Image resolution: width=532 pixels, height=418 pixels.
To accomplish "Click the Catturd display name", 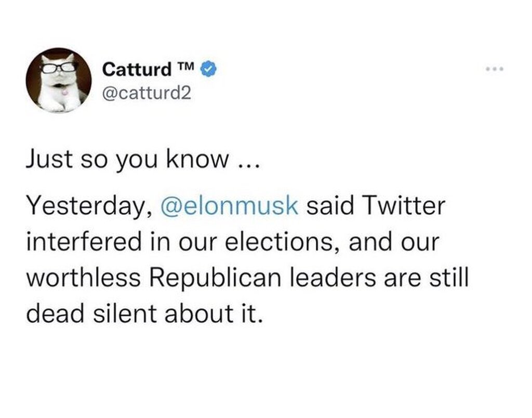I will (x=137, y=69).
